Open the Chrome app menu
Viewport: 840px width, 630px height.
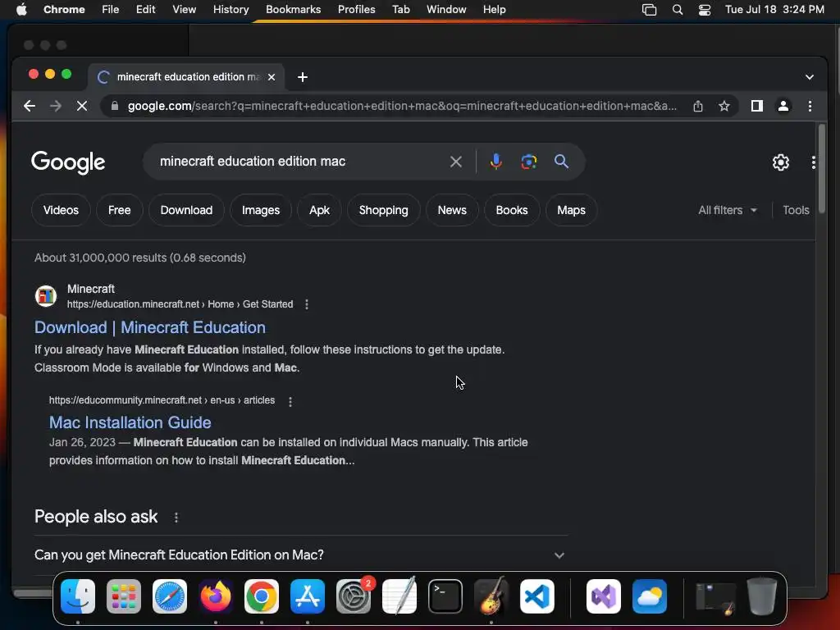[x=64, y=10]
